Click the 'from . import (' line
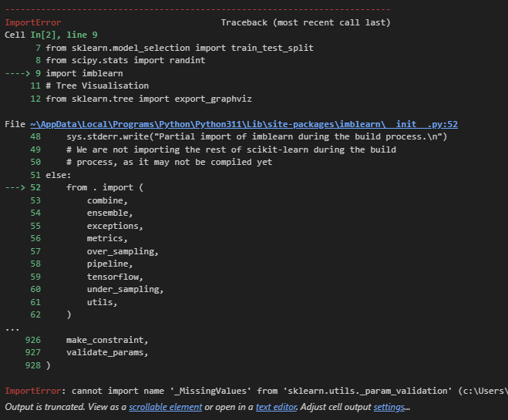This screenshot has width=508, height=420. (x=105, y=187)
